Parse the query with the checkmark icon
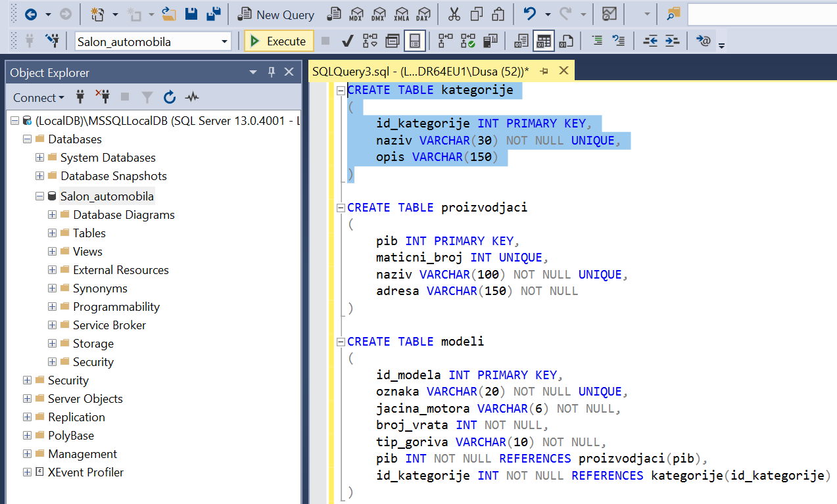 [348, 41]
